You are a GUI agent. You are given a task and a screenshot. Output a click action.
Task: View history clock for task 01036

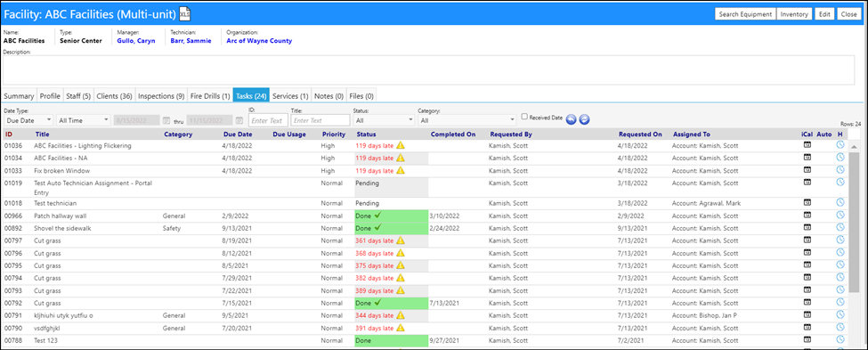840,144
